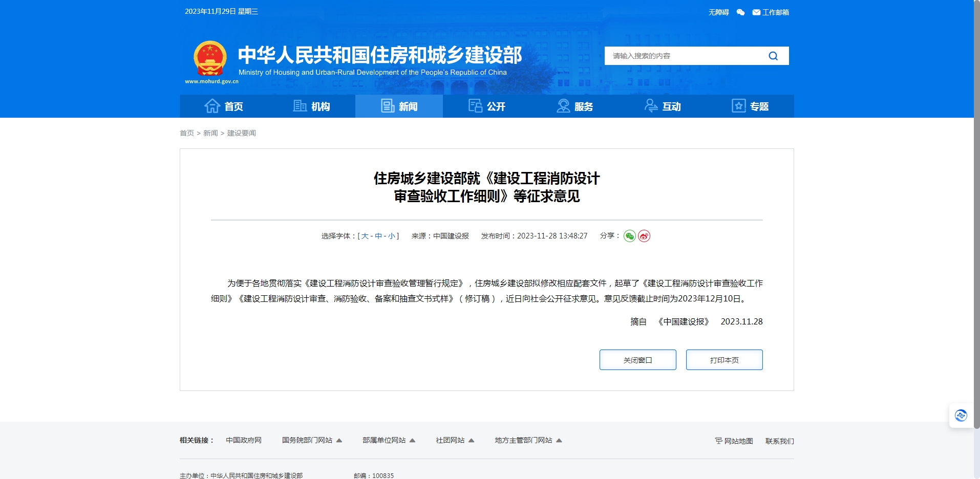The height and width of the screenshot is (479, 980).
Task: Click the source text 来源：中国建设报
Action: point(440,236)
